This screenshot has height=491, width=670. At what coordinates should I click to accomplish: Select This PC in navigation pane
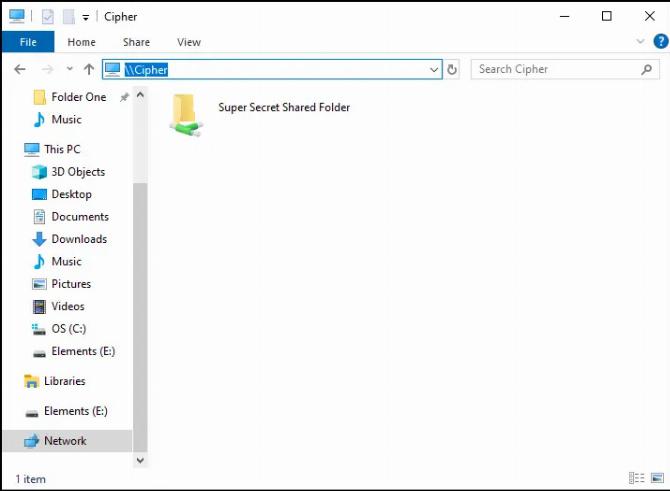[x=62, y=149]
